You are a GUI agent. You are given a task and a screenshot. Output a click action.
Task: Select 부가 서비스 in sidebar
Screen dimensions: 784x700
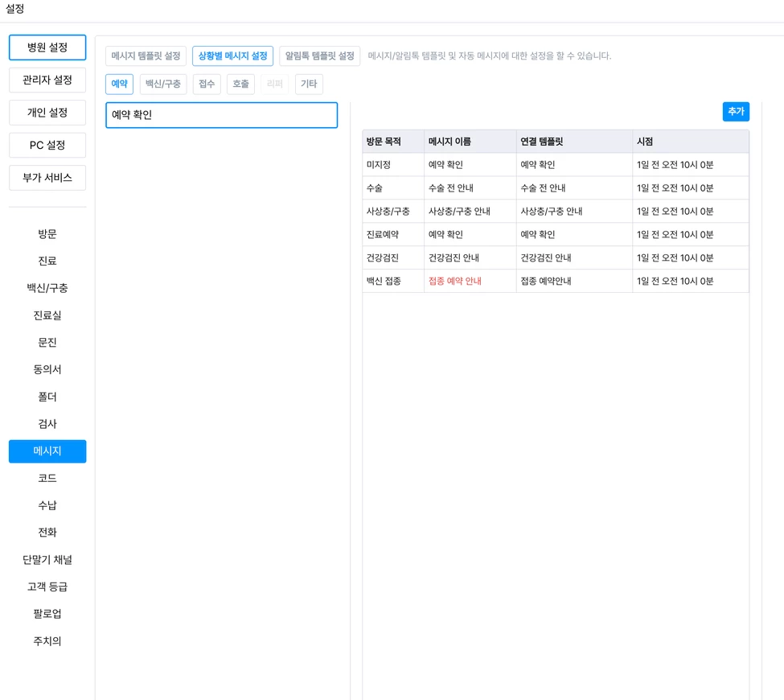tap(47, 178)
